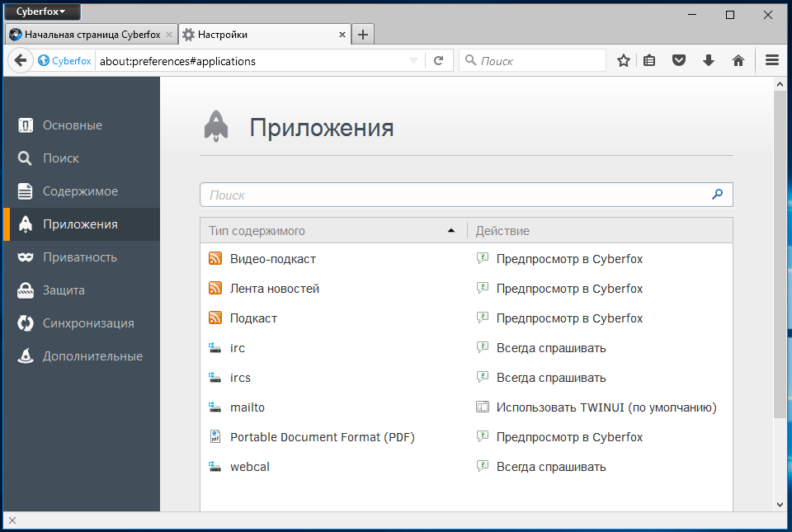Focus the address bar with about:preferences#applications

[x=252, y=61]
